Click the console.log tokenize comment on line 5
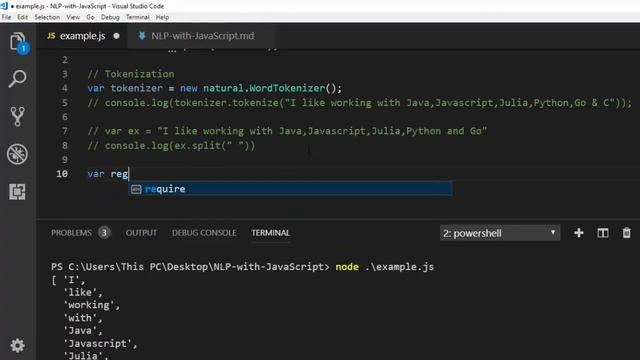 click(360, 102)
